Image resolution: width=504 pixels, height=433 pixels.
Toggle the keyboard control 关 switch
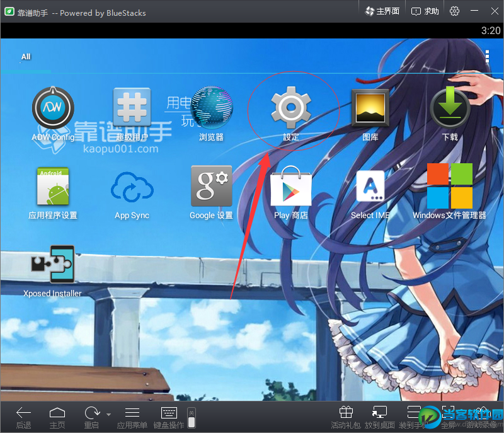point(192,418)
